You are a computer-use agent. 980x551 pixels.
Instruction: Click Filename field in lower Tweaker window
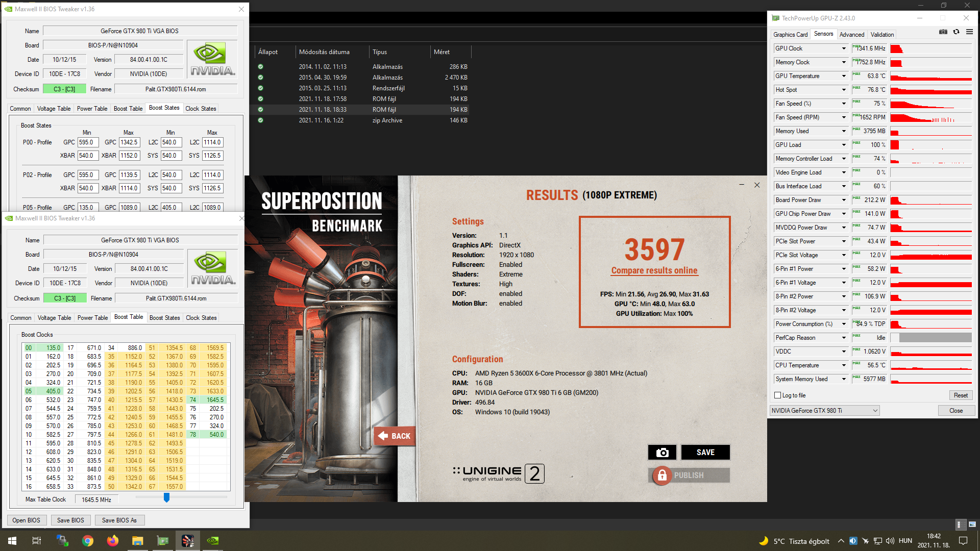(176, 298)
